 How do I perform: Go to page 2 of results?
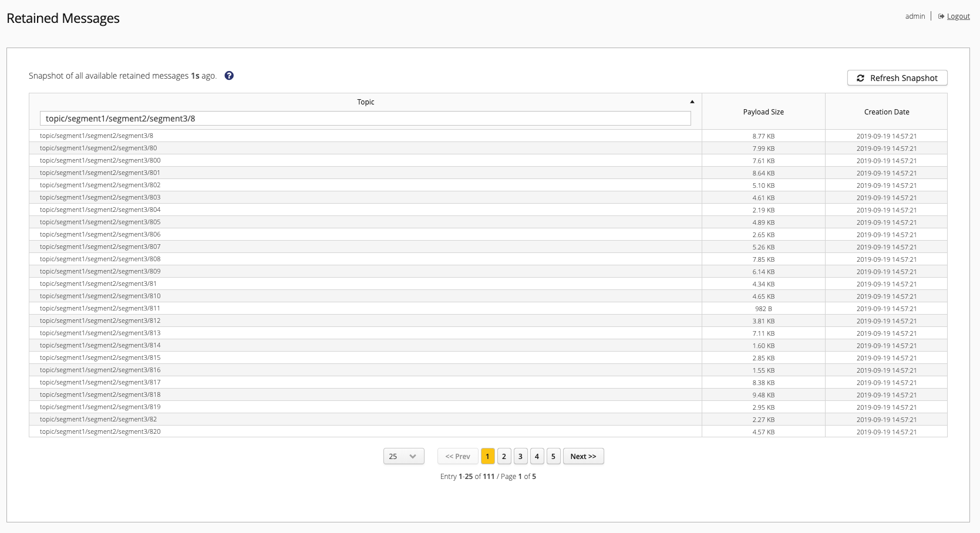(504, 457)
